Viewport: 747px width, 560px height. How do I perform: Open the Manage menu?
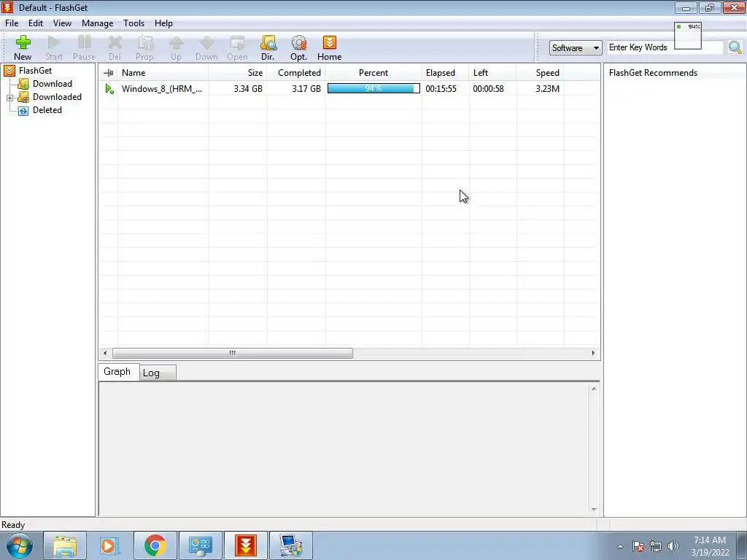tap(97, 23)
